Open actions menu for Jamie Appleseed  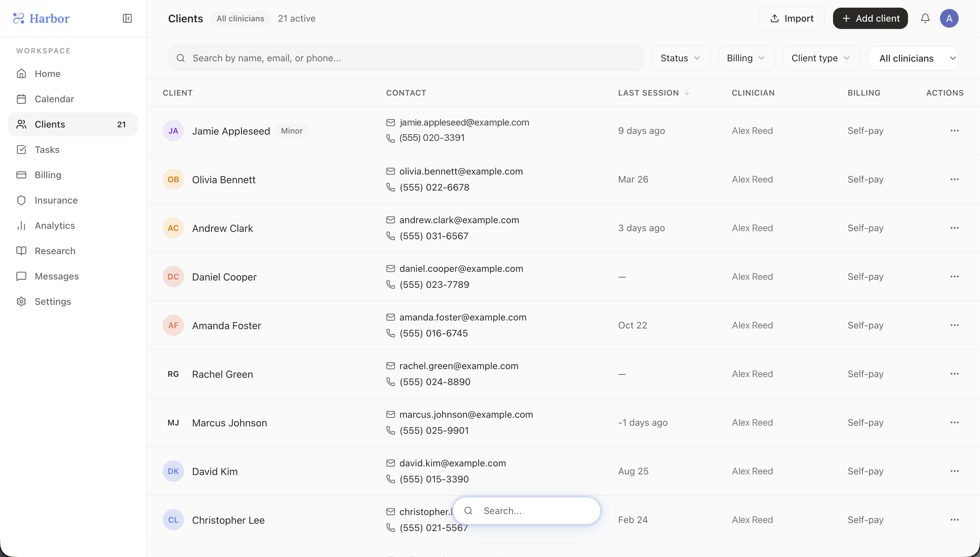[954, 131]
